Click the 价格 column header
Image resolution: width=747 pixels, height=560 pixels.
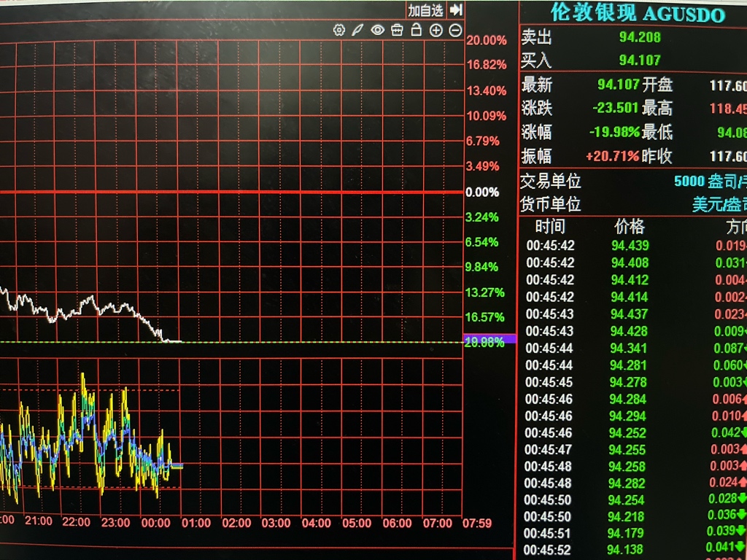pyautogui.click(x=630, y=226)
